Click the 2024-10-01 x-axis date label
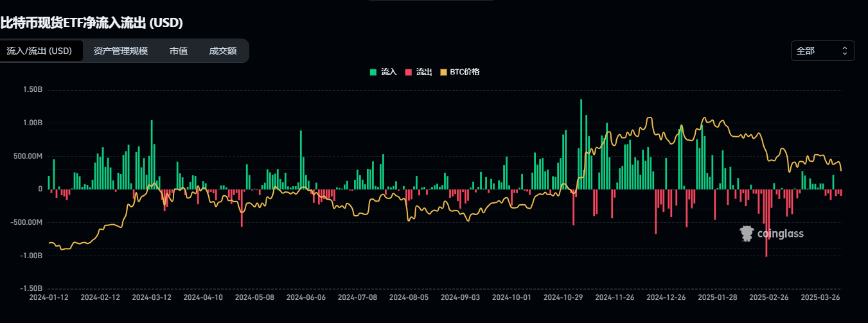The width and height of the screenshot is (868, 323). [511, 298]
